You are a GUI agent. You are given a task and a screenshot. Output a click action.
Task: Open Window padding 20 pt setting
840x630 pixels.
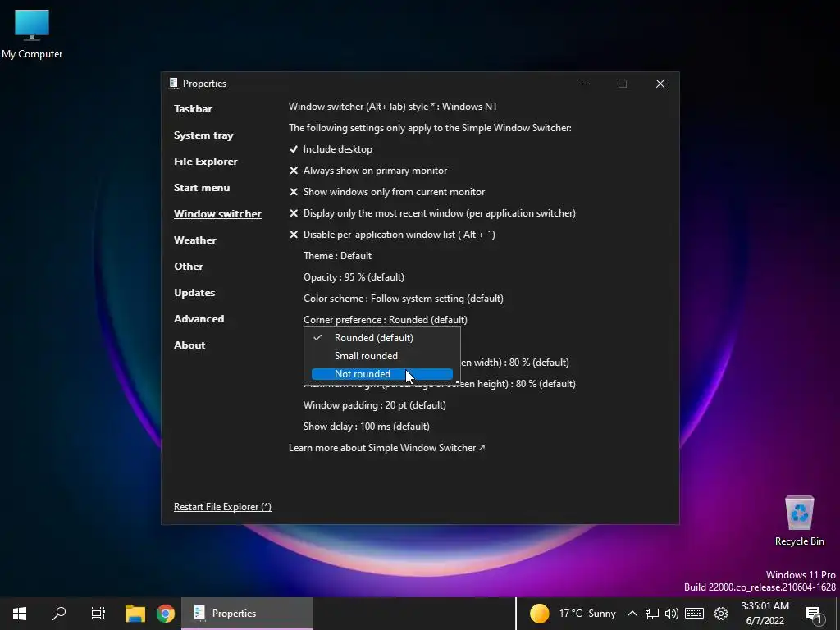tap(374, 405)
